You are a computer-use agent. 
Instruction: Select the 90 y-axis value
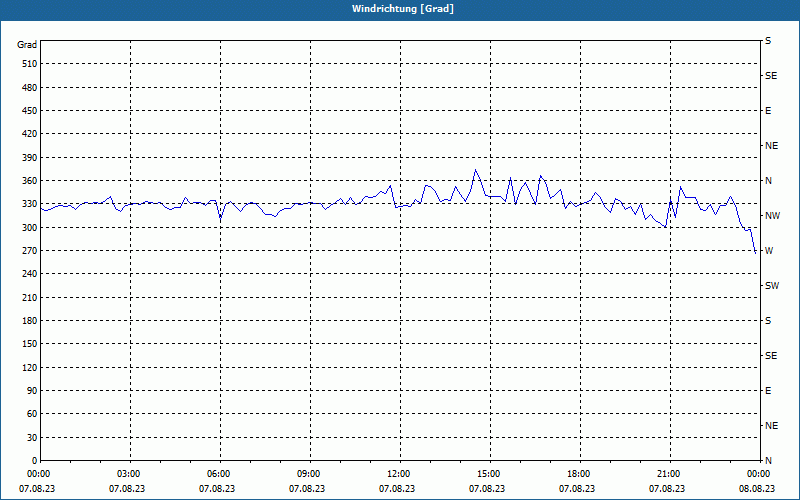pos(32,391)
